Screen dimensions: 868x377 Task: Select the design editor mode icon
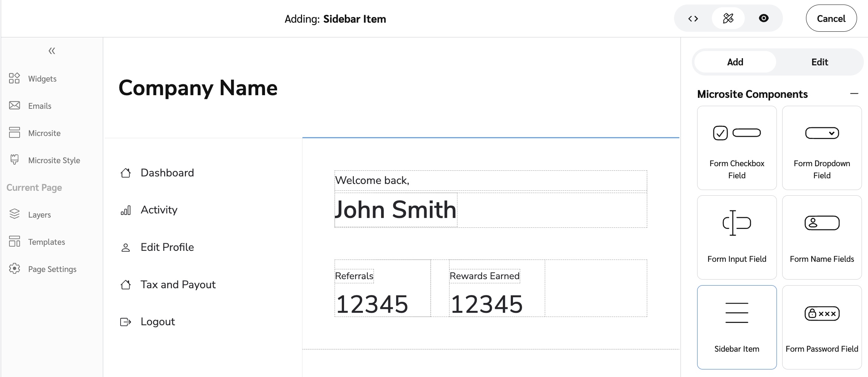click(728, 19)
